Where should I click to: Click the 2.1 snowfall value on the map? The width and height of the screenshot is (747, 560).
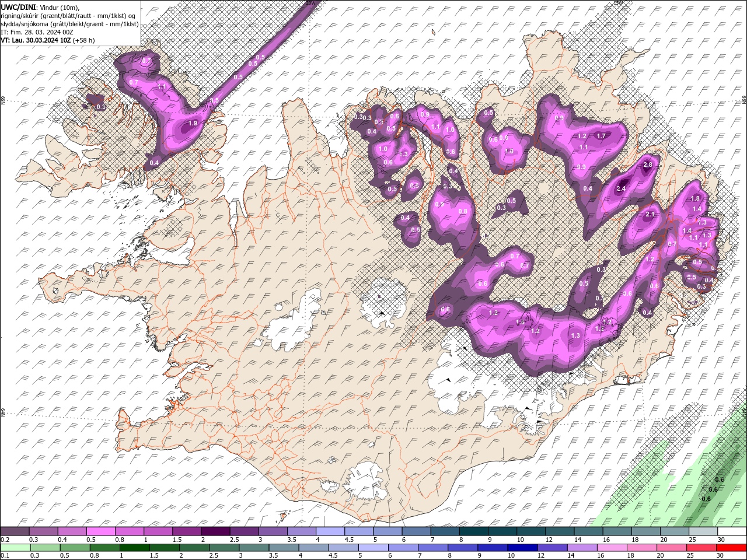(651, 215)
